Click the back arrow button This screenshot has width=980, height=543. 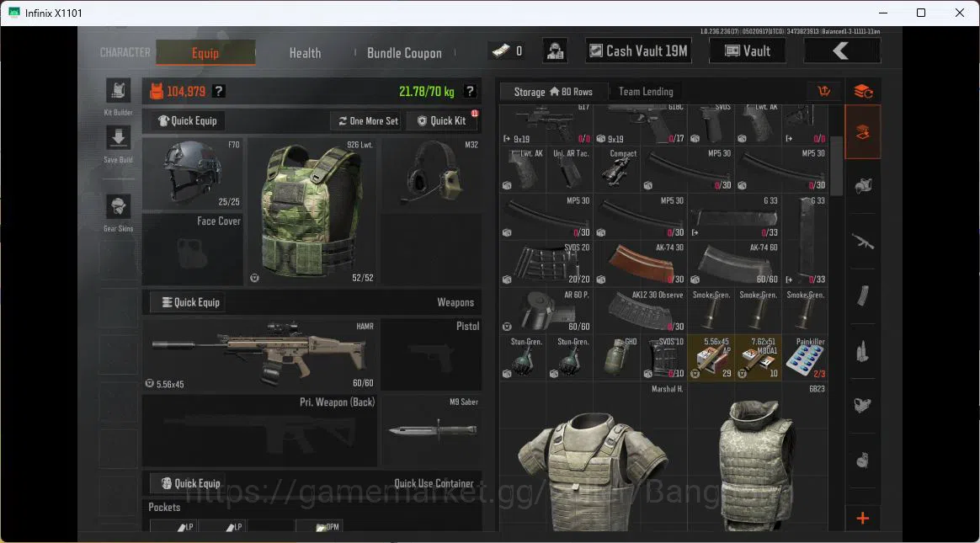pos(842,51)
